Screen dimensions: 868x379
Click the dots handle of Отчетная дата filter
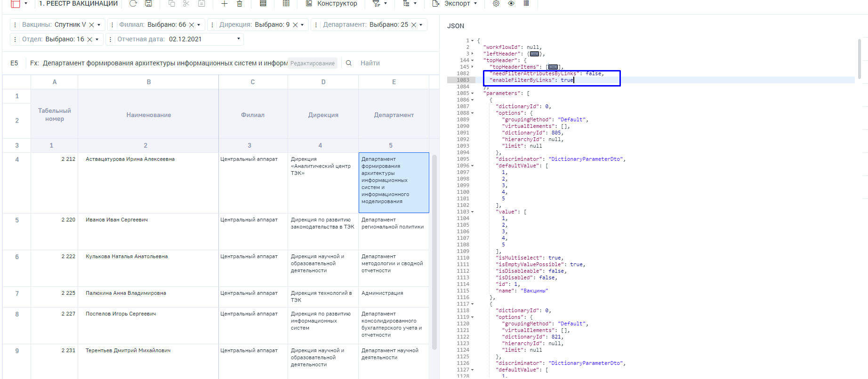[x=111, y=39]
